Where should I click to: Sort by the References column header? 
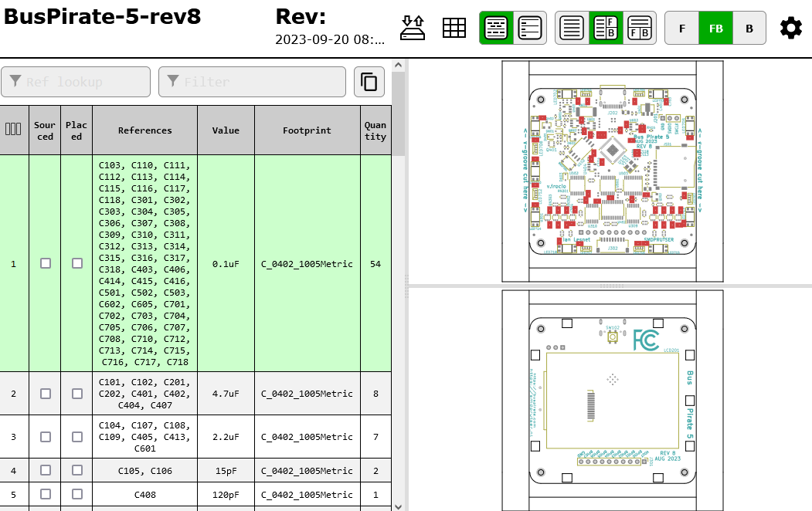click(145, 130)
